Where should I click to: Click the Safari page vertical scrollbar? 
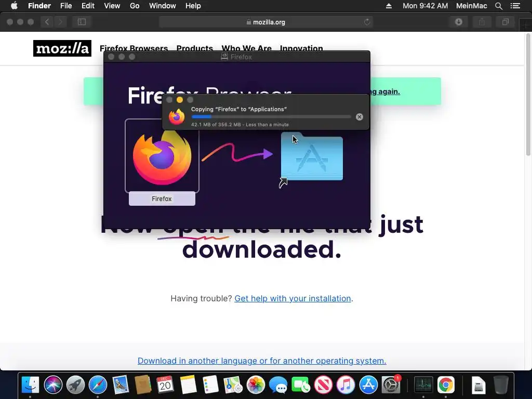[528, 95]
